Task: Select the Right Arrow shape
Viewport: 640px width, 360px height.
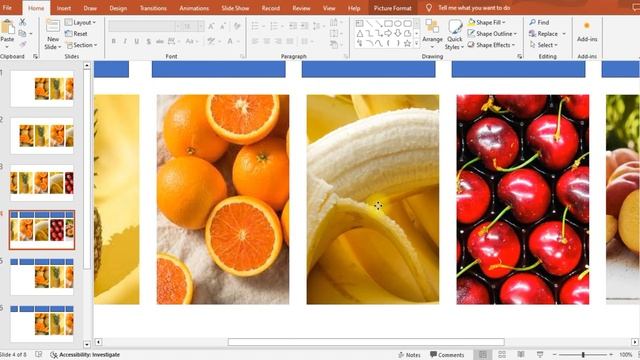Action: [x=388, y=33]
